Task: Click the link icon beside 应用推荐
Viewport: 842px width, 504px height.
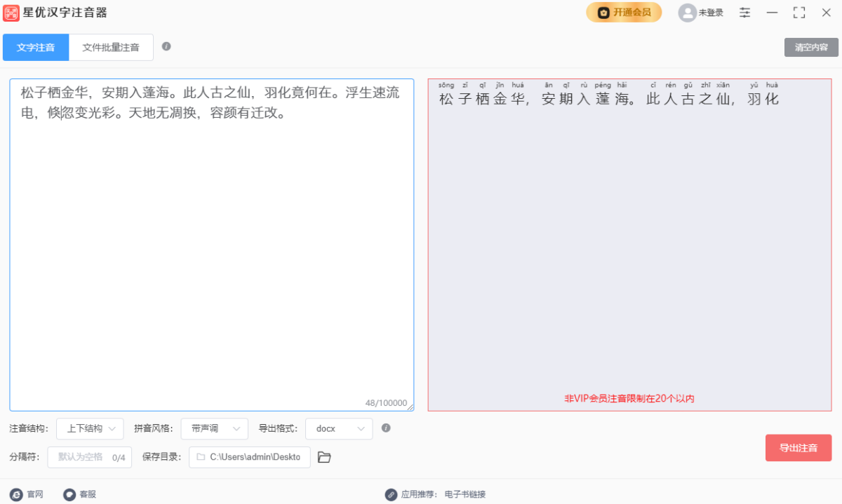Action: click(x=391, y=494)
